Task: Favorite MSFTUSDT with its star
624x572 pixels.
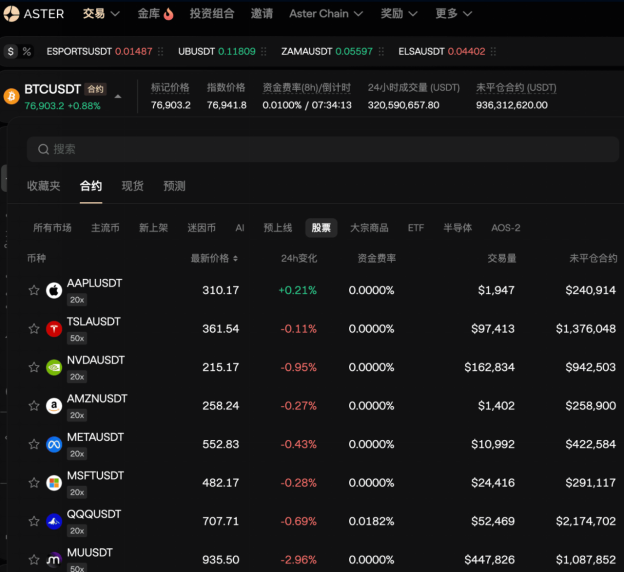Action: pos(34,483)
